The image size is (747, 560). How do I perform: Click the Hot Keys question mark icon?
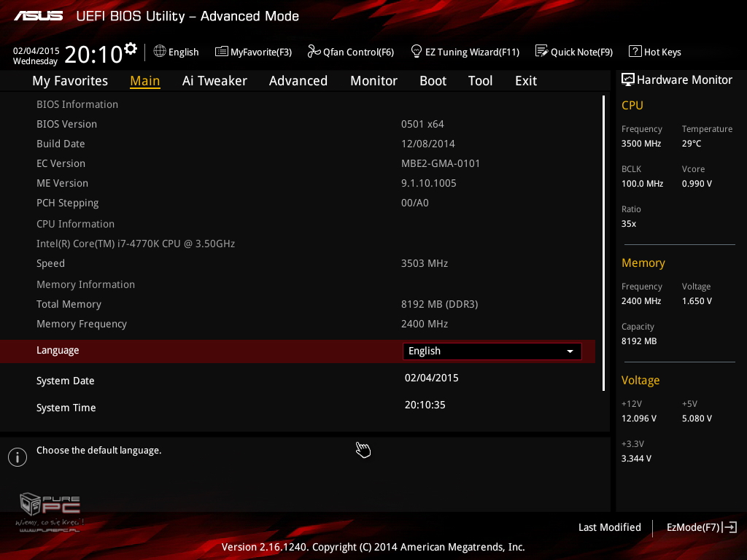point(635,51)
